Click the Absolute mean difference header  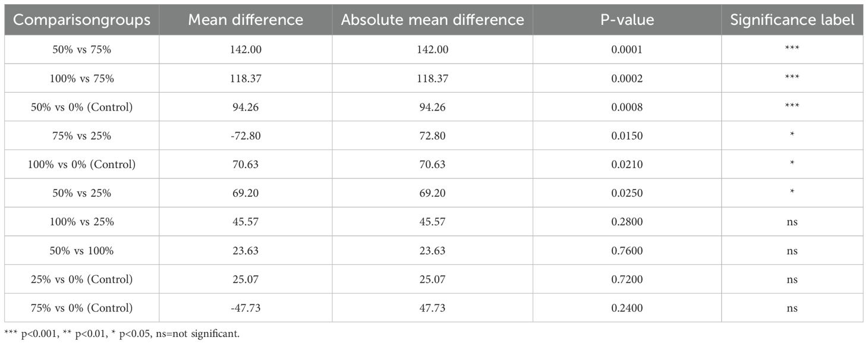(x=432, y=20)
